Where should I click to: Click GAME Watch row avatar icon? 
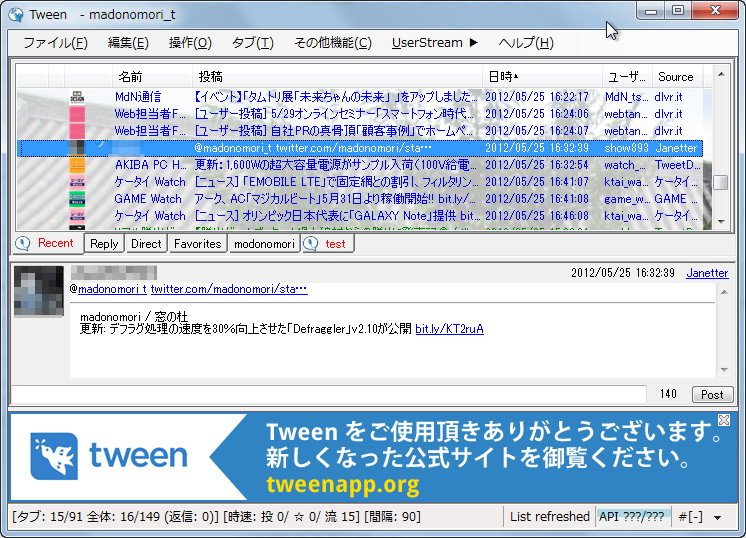pyautogui.click(x=77, y=199)
